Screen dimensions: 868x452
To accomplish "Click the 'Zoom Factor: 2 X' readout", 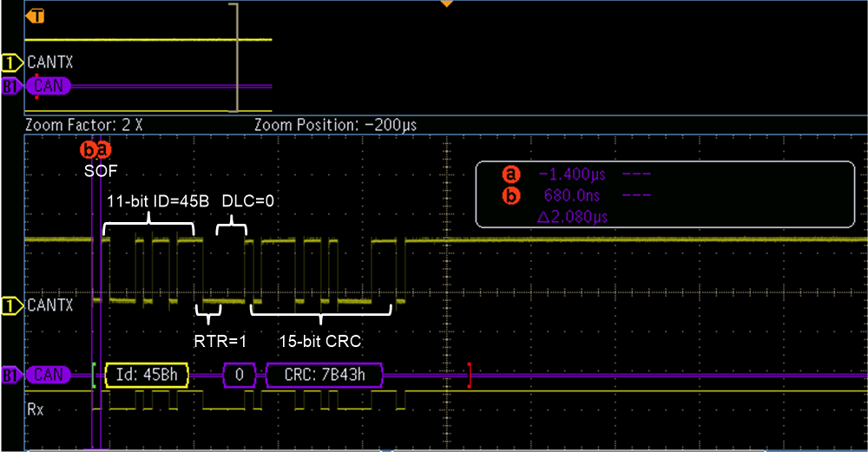I will click(x=84, y=125).
